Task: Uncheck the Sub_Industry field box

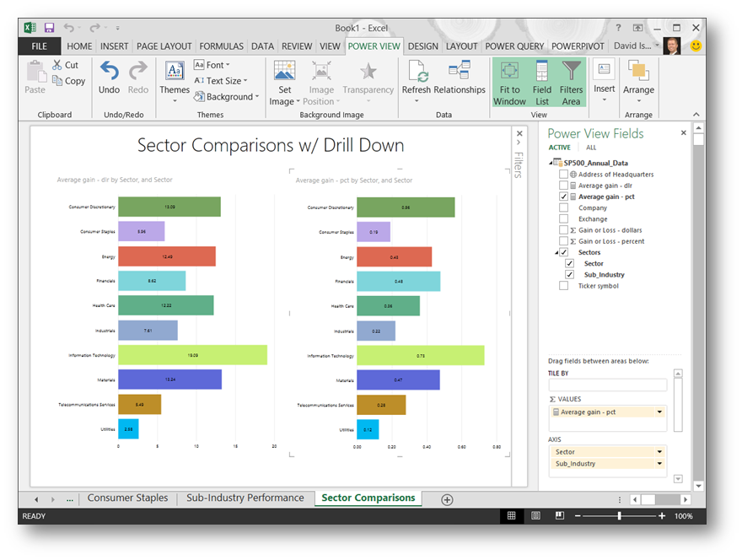Action: (570, 275)
